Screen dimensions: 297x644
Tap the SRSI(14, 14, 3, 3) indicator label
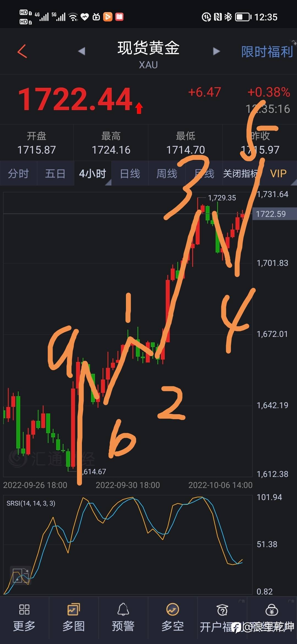click(31, 503)
